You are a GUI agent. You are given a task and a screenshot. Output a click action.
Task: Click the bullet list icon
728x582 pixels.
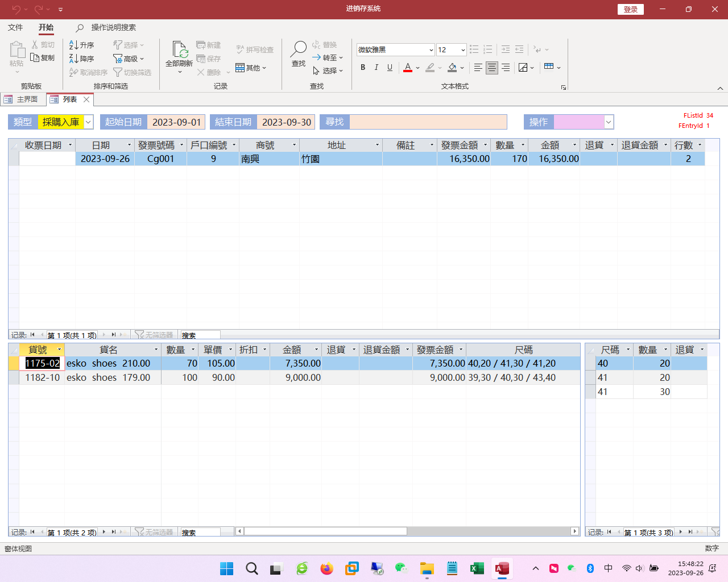coord(474,50)
